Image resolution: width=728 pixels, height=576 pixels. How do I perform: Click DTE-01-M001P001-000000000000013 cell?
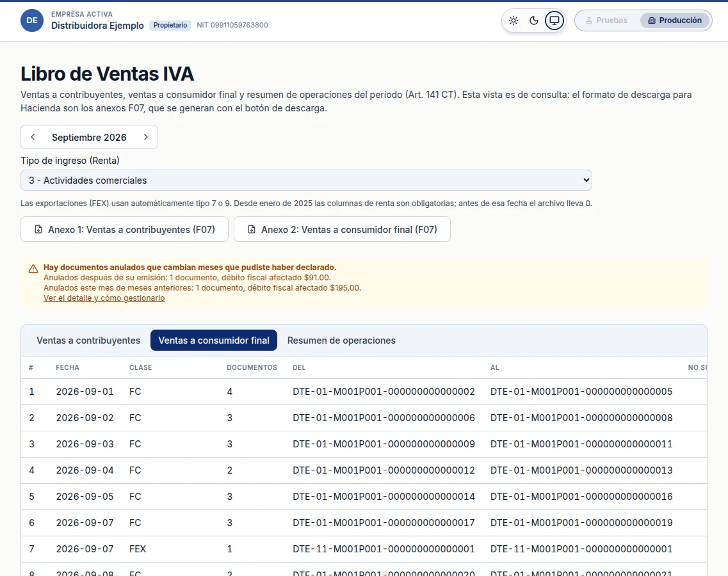point(581,470)
